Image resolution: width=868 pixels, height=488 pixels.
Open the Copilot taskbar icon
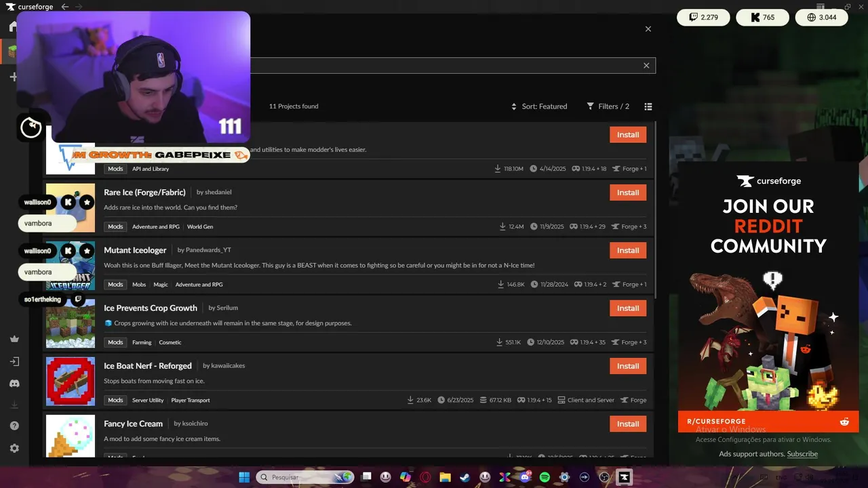406,477
